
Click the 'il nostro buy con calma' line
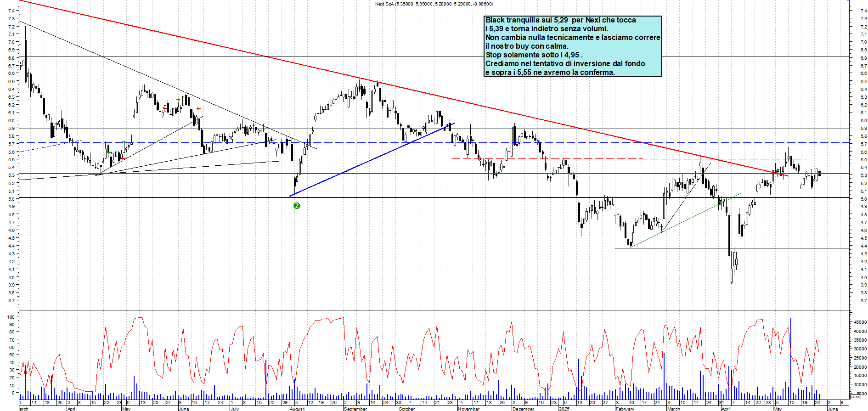(527, 46)
